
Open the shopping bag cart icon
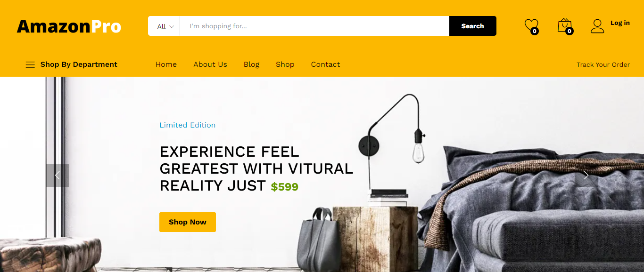point(564,25)
